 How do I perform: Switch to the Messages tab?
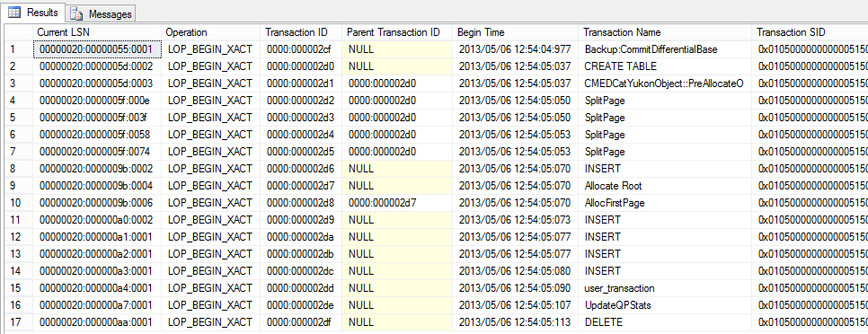tap(101, 13)
